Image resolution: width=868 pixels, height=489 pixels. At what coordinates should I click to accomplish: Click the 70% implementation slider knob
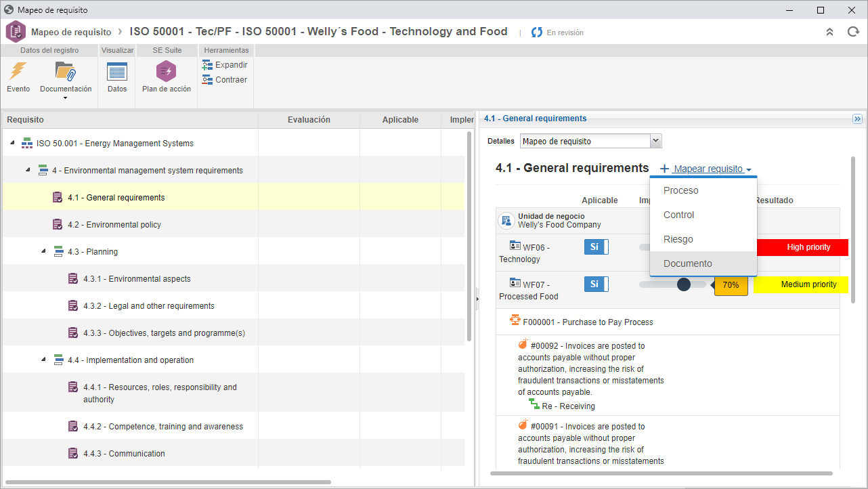(684, 284)
